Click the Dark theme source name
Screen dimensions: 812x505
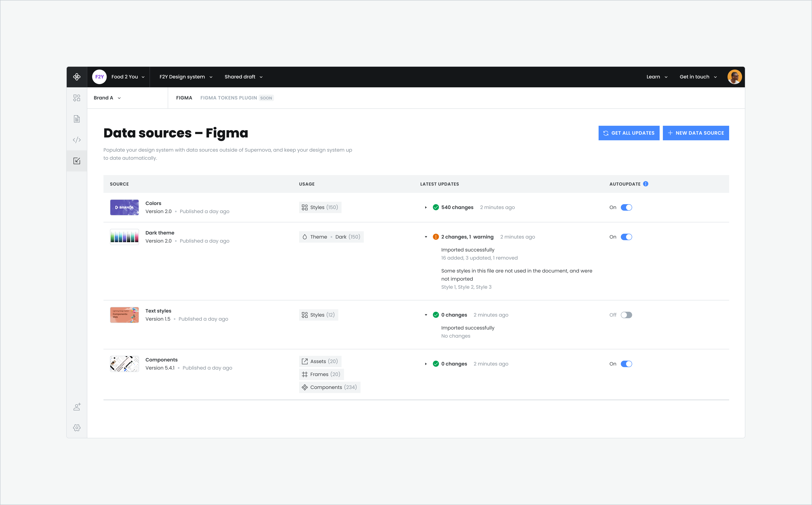click(160, 233)
